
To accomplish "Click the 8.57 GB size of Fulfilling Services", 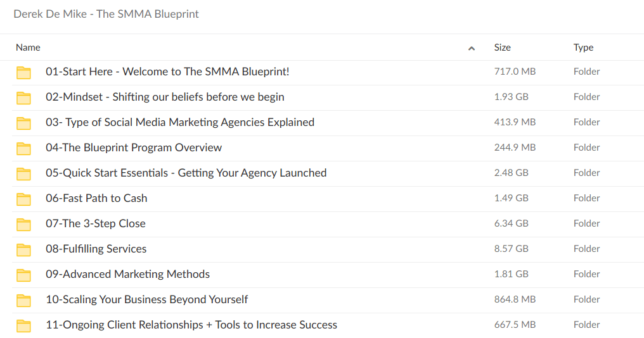I will (x=511, y=249).
